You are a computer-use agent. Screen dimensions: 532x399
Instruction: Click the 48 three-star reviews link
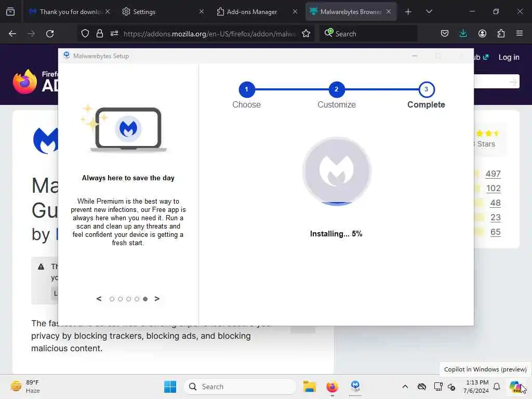tap(495, 203)
